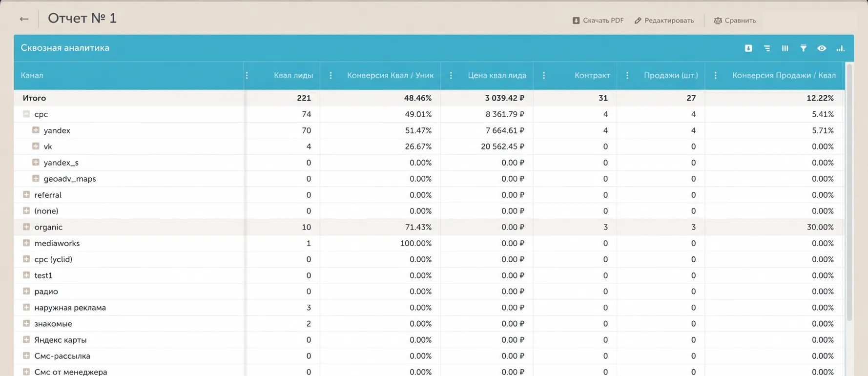
Task: Expand the знакомые row
Action: 26,323
